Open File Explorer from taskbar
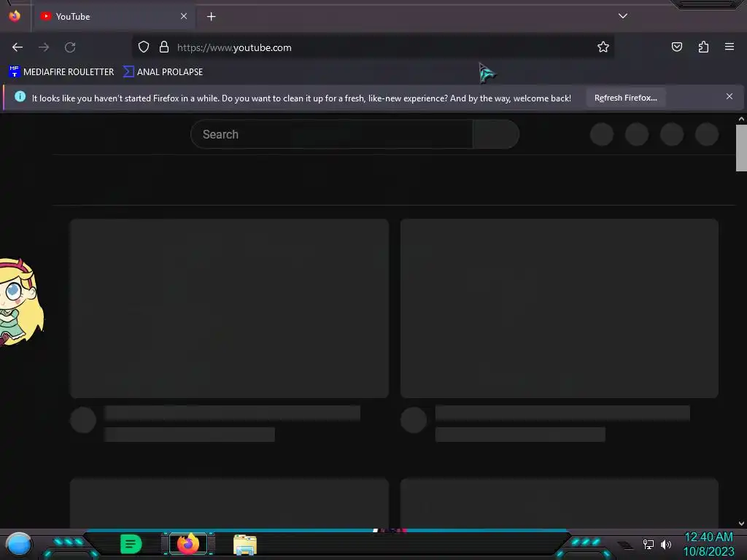Viewport: 747px width, 560px height. (x=245, y=544)
